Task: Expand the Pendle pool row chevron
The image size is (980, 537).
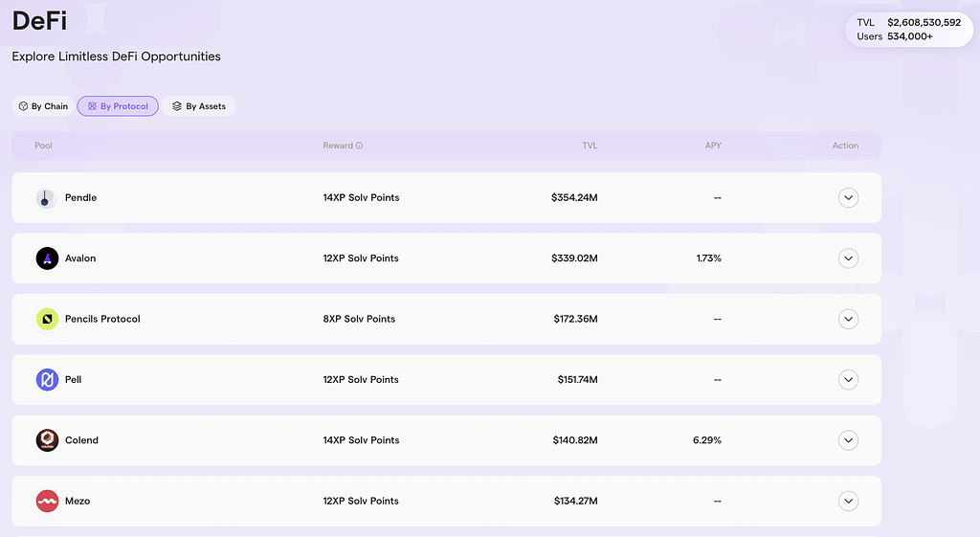Action: [x=848, y=198]
